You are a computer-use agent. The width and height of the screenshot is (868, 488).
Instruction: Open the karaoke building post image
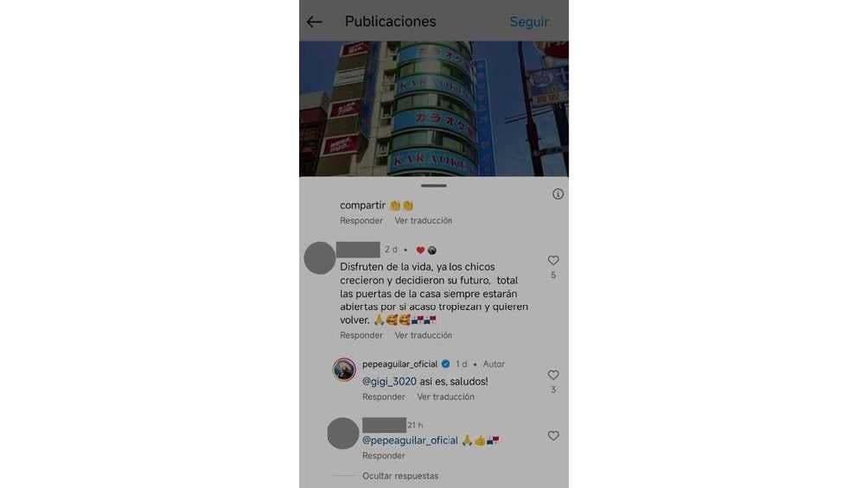pyautogui.click(x=434, y=109)
